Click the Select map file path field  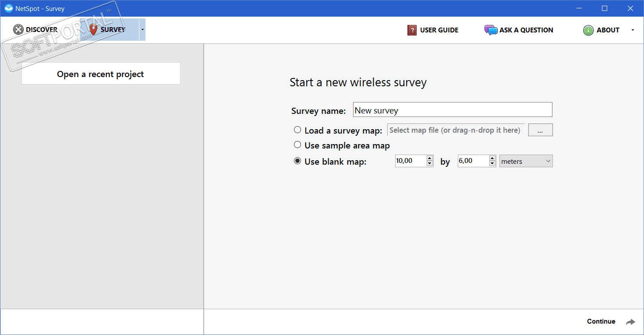(456, 130)
